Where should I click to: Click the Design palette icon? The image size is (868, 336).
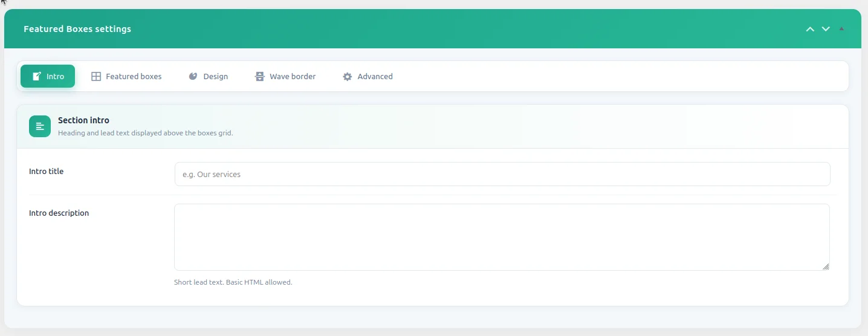193,77
